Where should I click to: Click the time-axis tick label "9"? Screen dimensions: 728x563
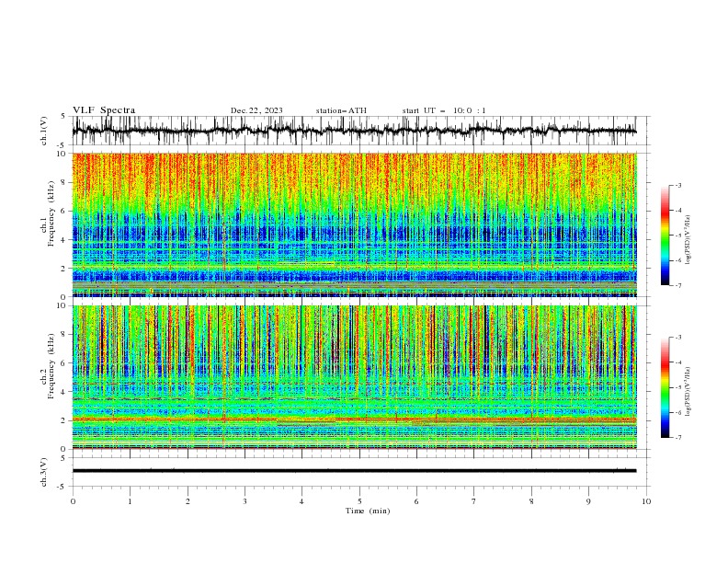[x=588, y=501]
